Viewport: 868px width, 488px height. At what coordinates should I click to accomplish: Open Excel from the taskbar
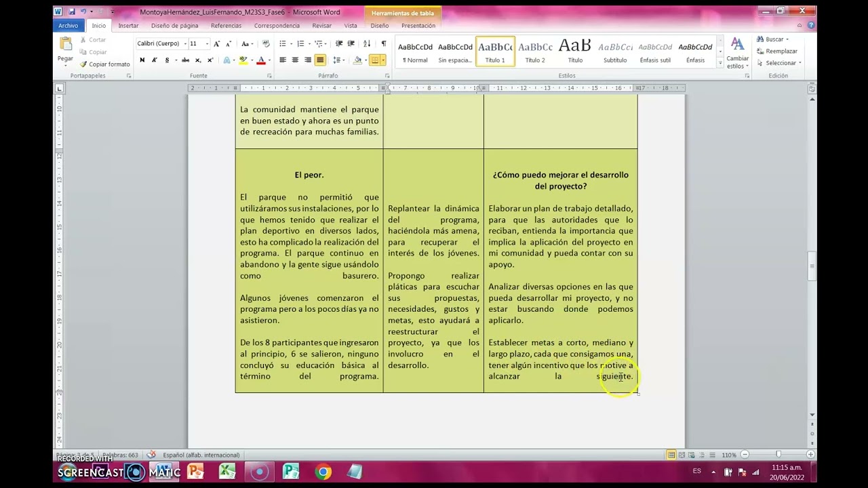227,472
